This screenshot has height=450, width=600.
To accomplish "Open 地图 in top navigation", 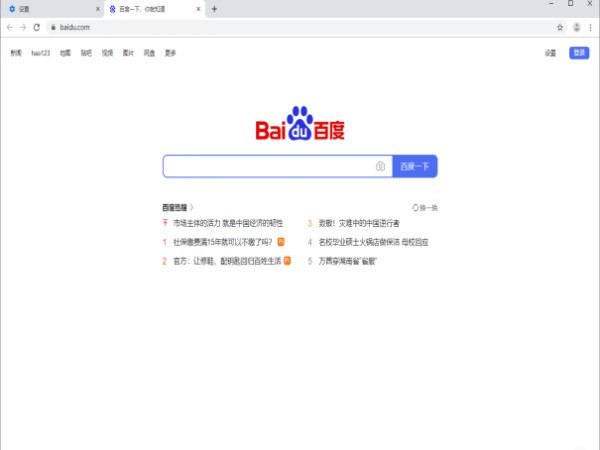I will point(65,53).
